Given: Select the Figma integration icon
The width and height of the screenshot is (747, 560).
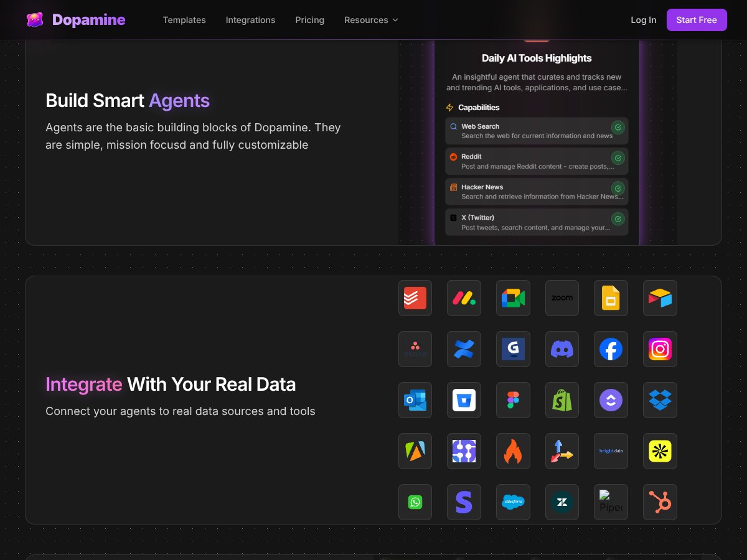Looking at the screenshot, I should point(513,400).
